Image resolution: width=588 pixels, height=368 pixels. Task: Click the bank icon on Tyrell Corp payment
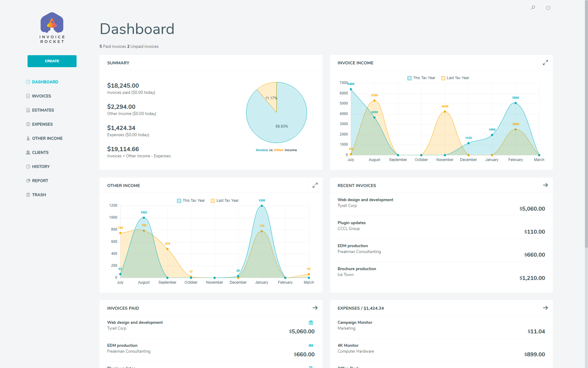point(311,322)
